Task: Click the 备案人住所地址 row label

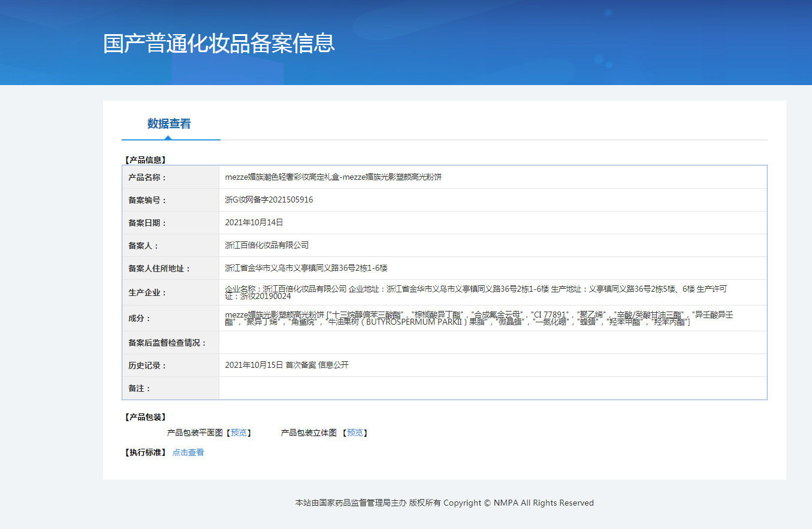Action: tap(159, 268)
